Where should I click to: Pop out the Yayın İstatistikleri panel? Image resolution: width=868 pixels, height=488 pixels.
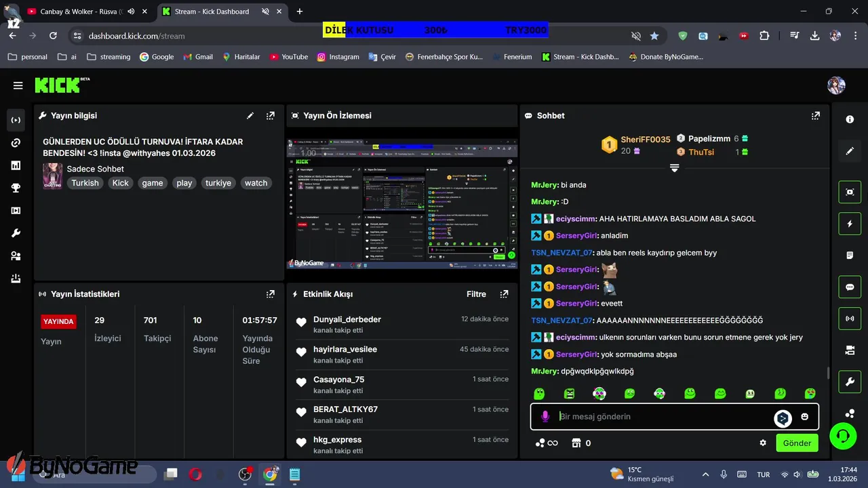pyautogui.click(x=271, y=294)
